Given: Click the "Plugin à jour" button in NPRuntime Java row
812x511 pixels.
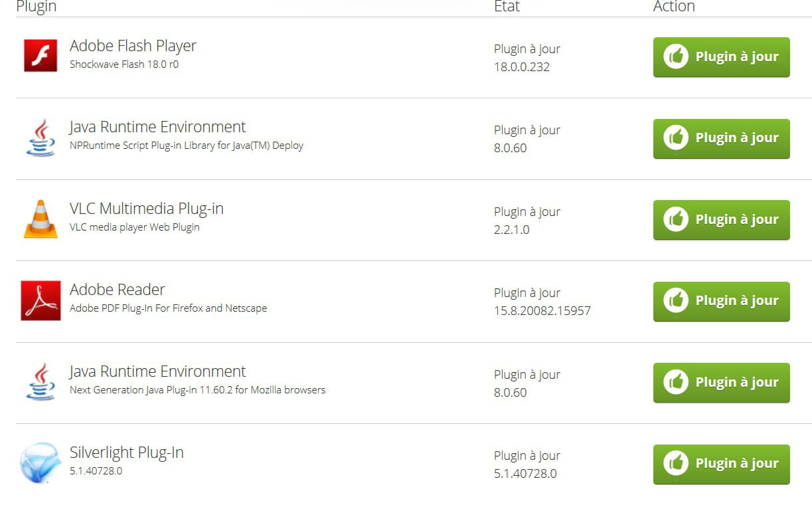Looking at the screenshot, I should click(721, 138).
